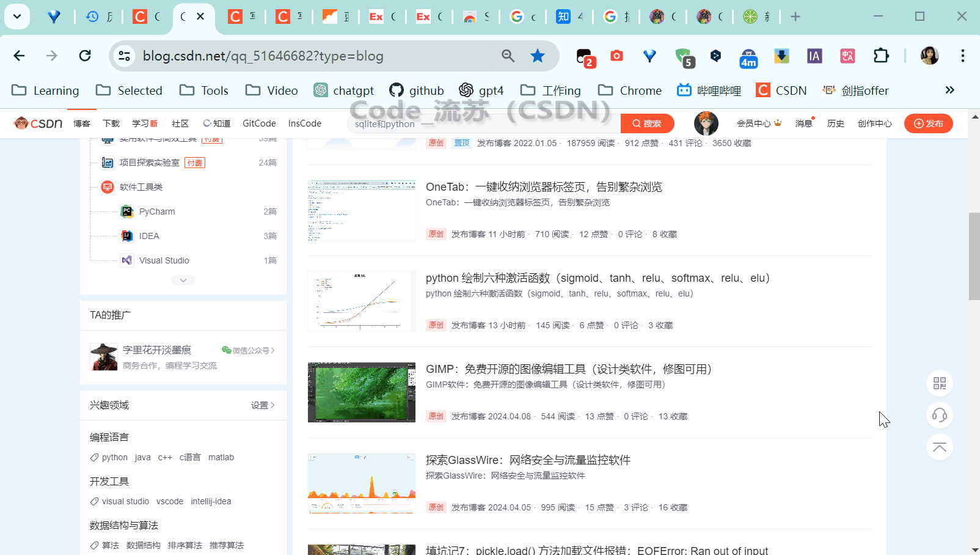The image size is (980, 555).
Task: Click 博客 in CSDN navigation
Action: [x=82, y=123]
